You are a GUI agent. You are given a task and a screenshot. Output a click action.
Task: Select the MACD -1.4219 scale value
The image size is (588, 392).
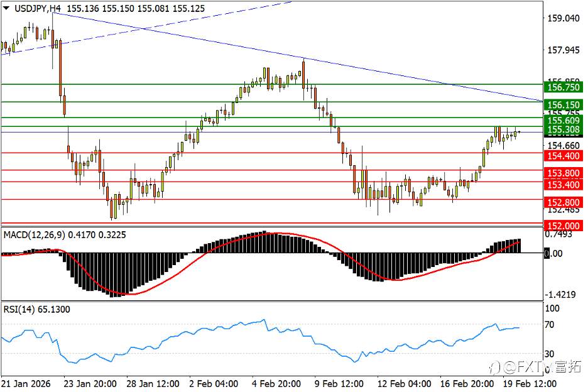tap(560, 295)
